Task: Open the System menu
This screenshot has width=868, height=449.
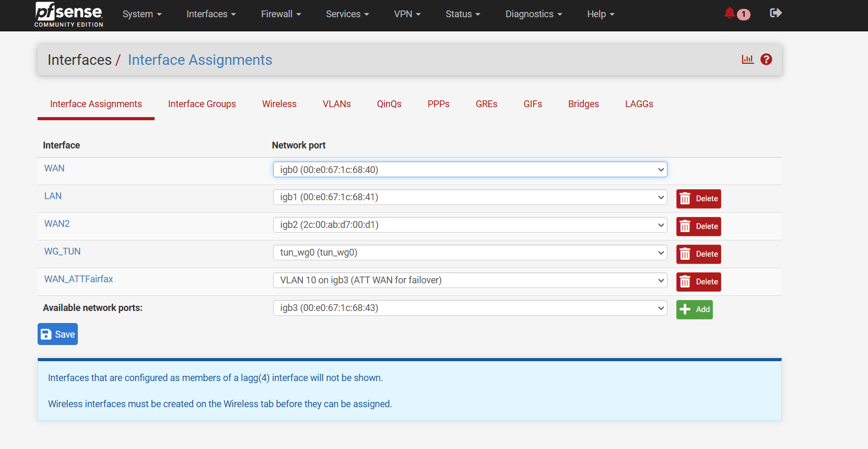Action: point(142,14)
